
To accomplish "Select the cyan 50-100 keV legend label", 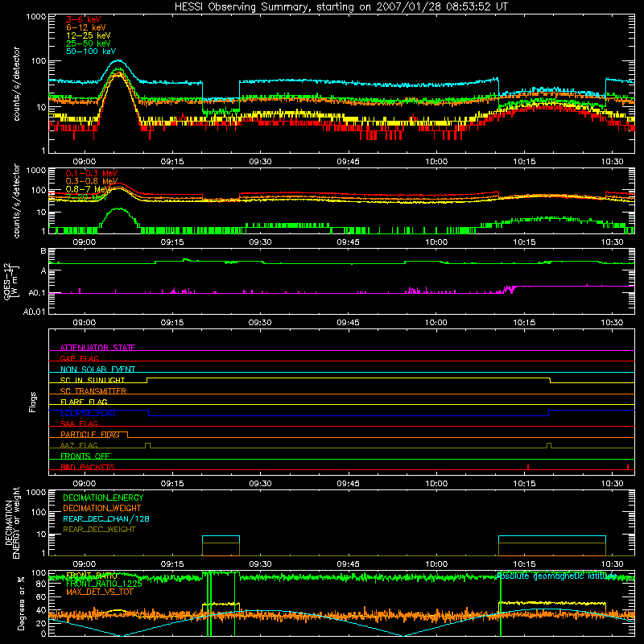I will (91, 52).
